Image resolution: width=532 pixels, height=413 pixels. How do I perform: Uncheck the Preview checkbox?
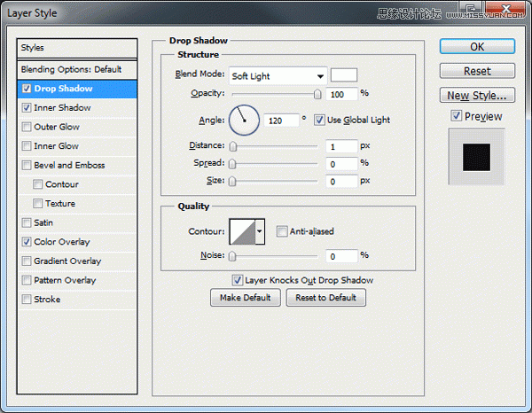tap(456, 116)
